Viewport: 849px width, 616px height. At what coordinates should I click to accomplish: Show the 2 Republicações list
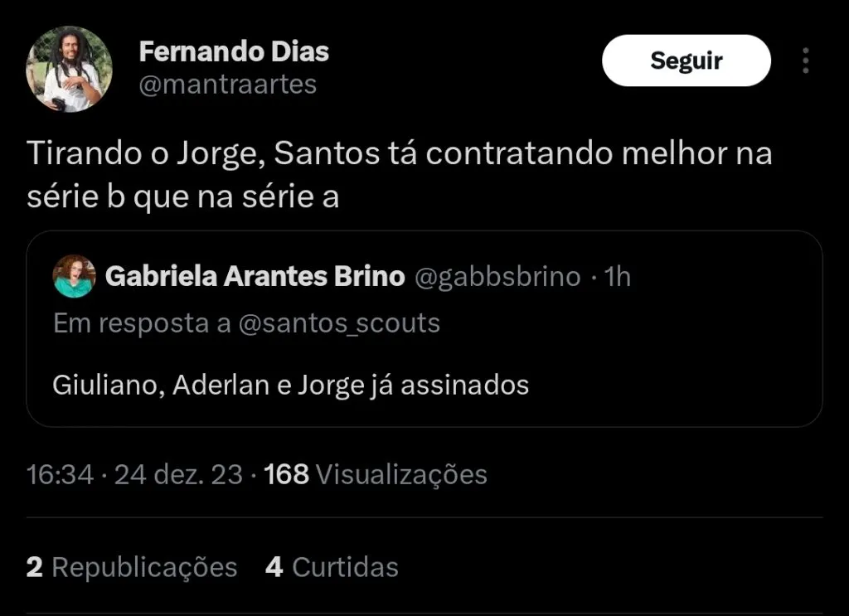[132, 567]
